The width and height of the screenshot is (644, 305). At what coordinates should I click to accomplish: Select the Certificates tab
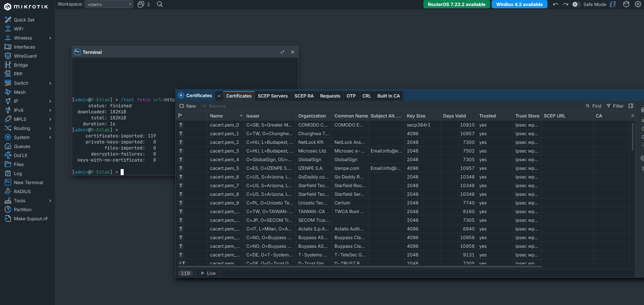pyautogui.click(x=239, y=96)
